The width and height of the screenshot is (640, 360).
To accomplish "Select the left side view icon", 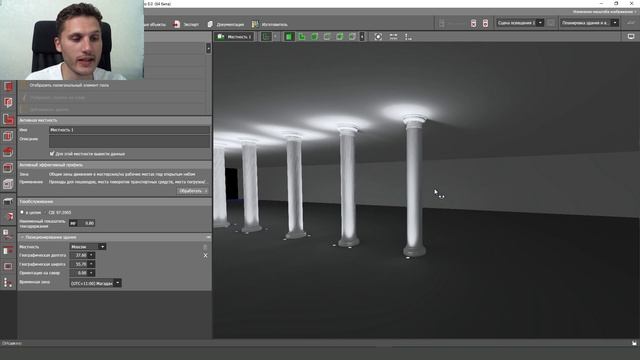I will [352, 37].
